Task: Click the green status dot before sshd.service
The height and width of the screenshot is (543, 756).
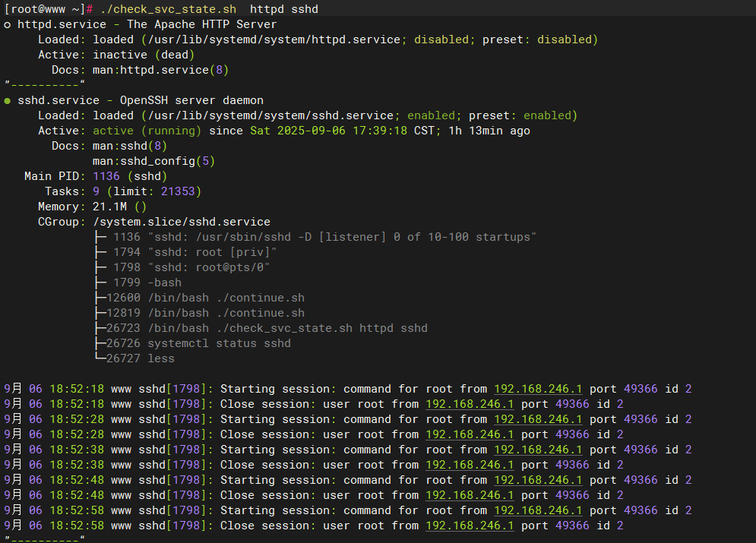Action: pos(8,101)
